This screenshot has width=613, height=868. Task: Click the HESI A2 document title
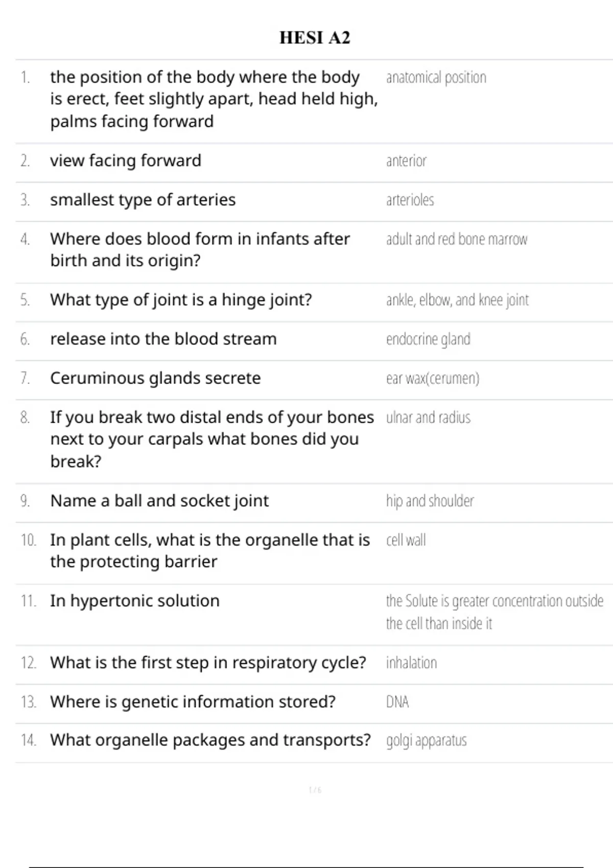click(315, 38)
